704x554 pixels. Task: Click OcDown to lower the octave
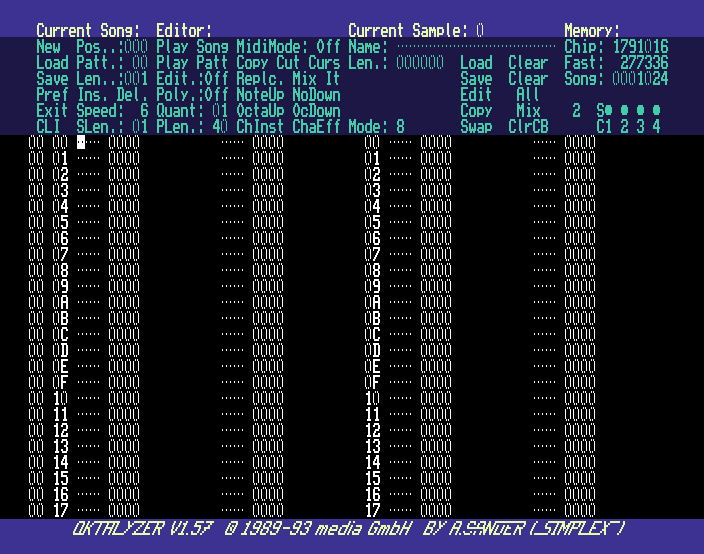point(316,111)
